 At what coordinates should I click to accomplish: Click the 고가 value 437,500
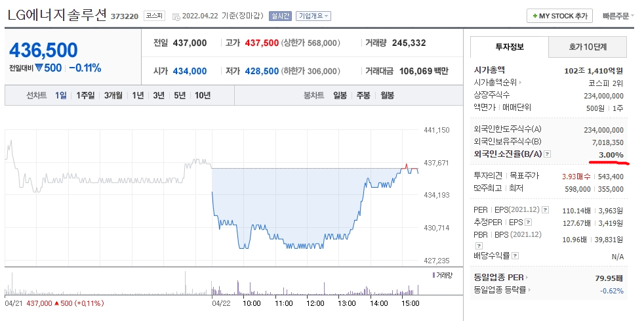coord(262,43)
